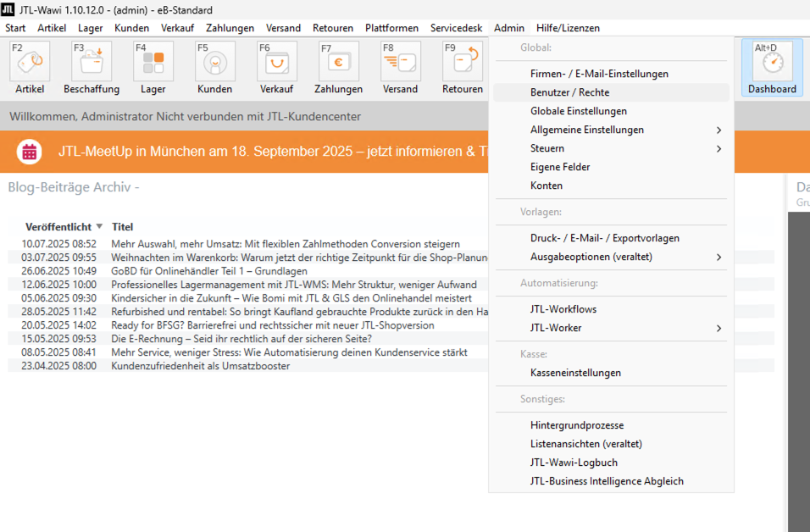Sort by Veröffentlicht column header
Image resolution: width=810 pixels, height=532 pixels.
(58, 227)
